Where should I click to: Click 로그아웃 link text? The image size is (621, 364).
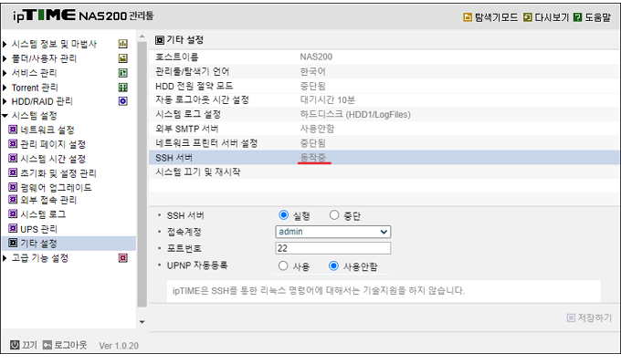pyautogui.click(x=70, y=345)
